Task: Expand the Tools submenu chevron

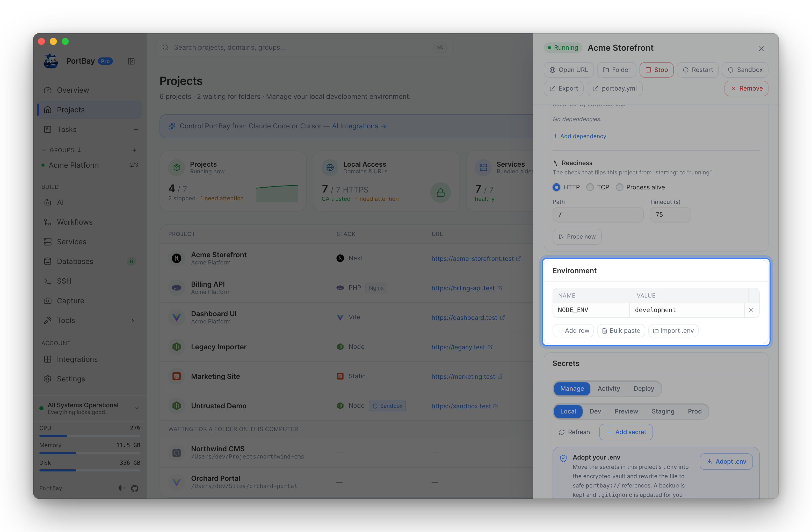Action: tap(133, 321)
